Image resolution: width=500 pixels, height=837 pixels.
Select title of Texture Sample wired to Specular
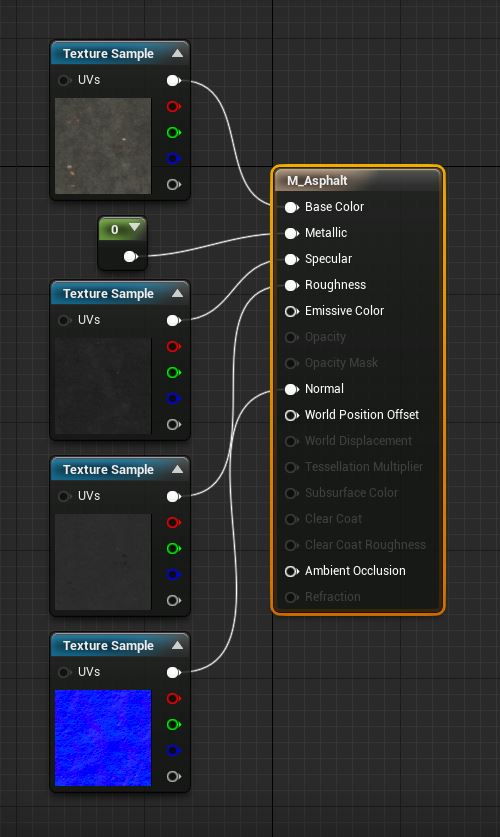(x=108, y=294)
